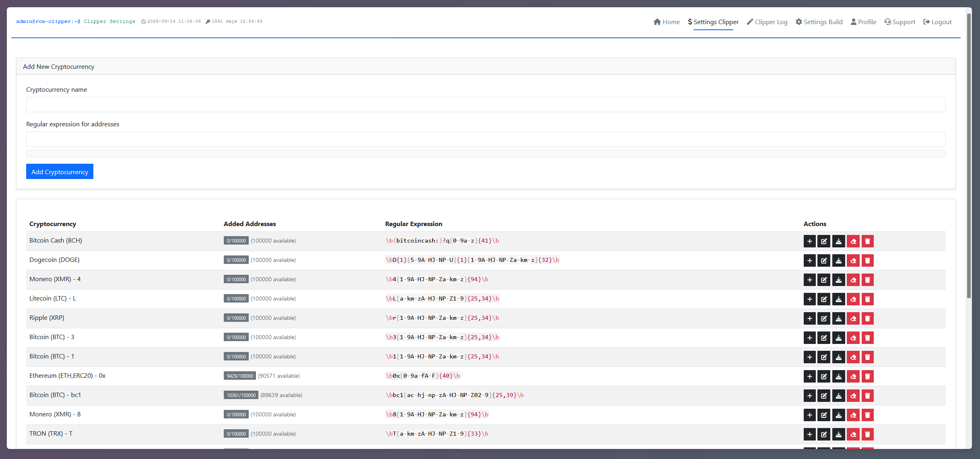Click the plus icon for Litecoin (LTC) - L
This screenshot has width=980, height=459.
809,299
